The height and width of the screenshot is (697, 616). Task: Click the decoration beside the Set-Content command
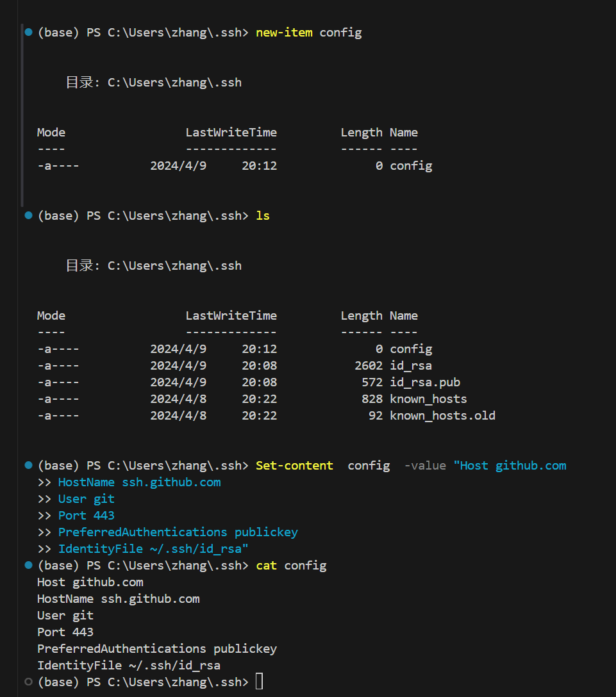point(28,465)
